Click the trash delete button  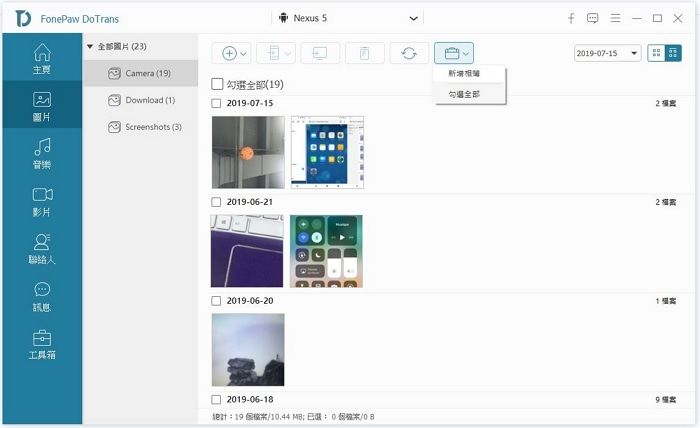click(364, 54)
